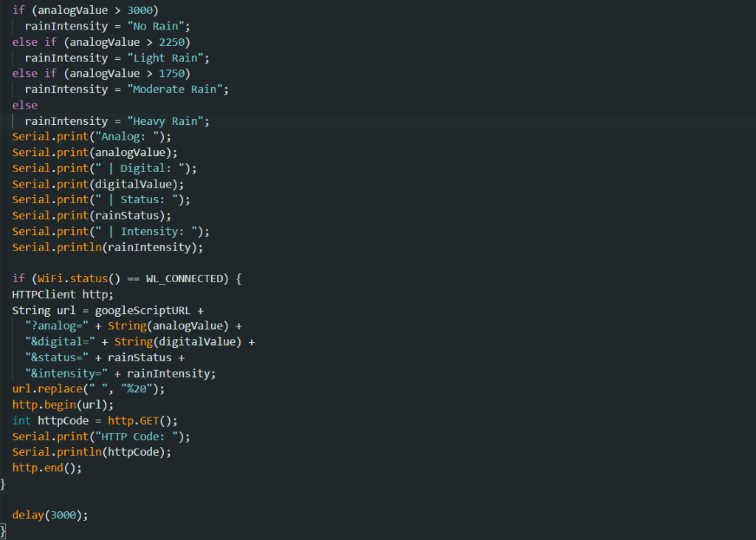Click the http.end() statement

pos(47,468)
